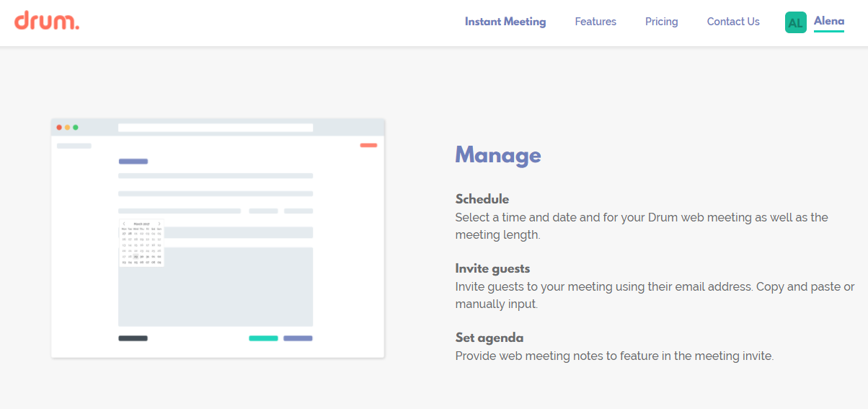
Task: Click the next month arrow in the mockup calendar
Action: click(x=159, y=224)
